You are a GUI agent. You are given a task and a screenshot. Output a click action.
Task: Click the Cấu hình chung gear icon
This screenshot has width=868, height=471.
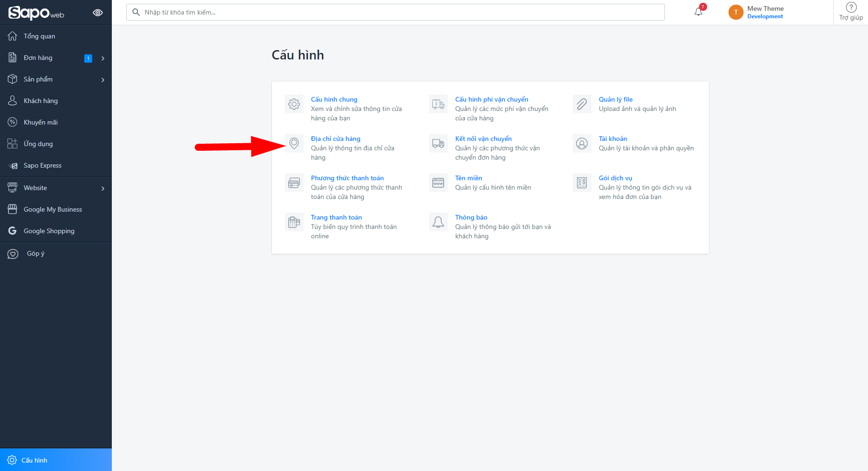coord(294,104)
